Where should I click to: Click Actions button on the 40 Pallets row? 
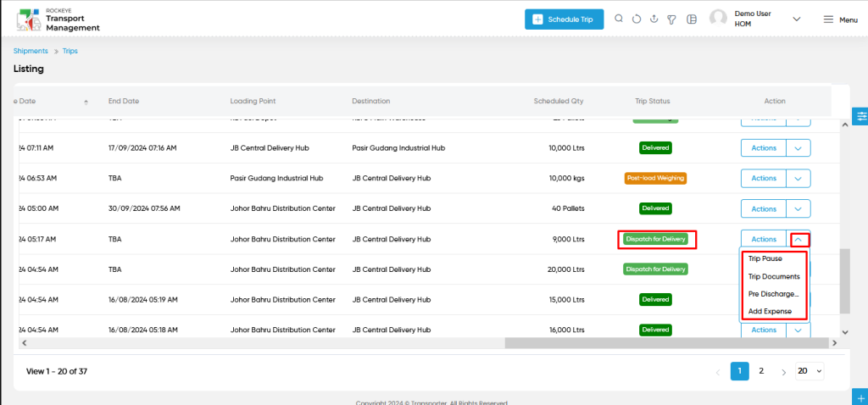pos(764,209)
